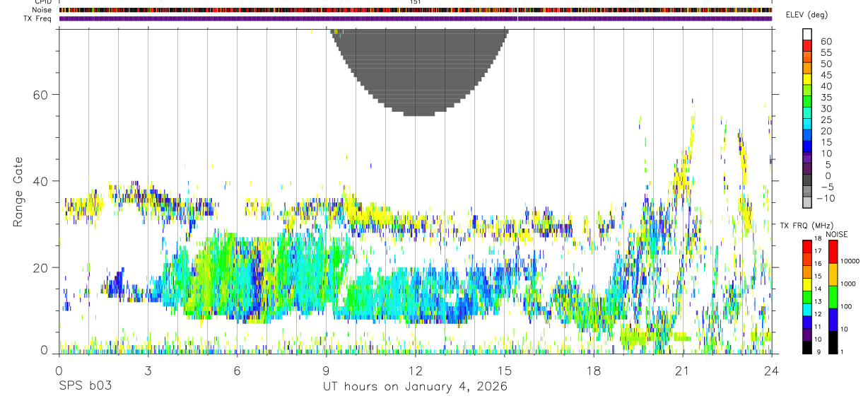Click the purple TX Freq strip above the plot
The image size is (868, 401).
coord(415,18)
